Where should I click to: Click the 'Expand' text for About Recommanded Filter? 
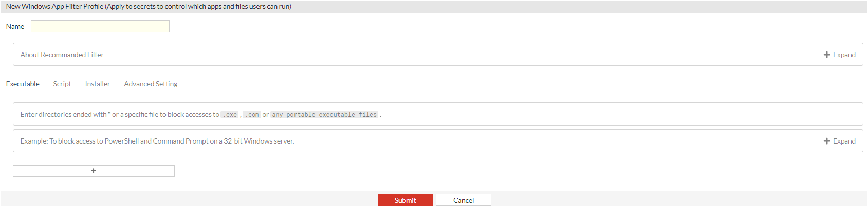(x=844, y=55)
